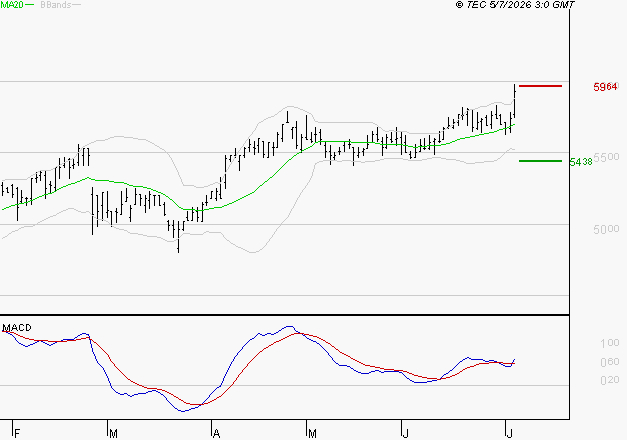Click the red 5964 resistance line
Image resolution: width=627 pixels, height=440 pixels.
540,86
